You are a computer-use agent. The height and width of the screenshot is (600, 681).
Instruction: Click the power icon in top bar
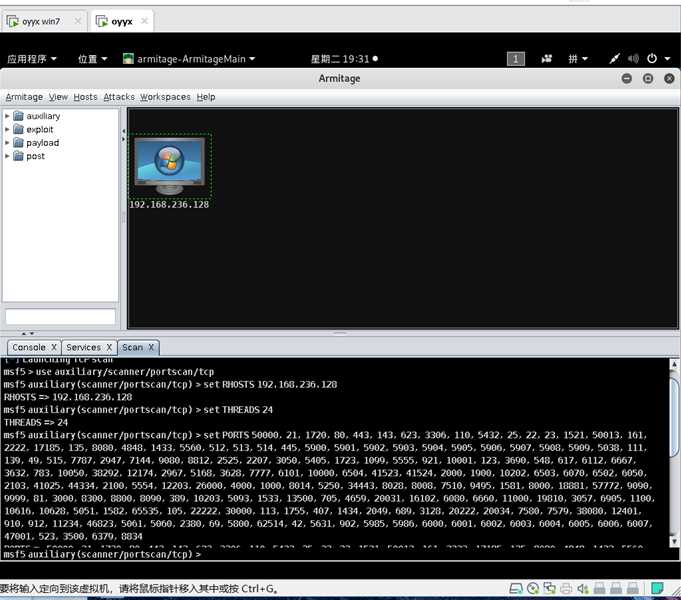(652, 58)
